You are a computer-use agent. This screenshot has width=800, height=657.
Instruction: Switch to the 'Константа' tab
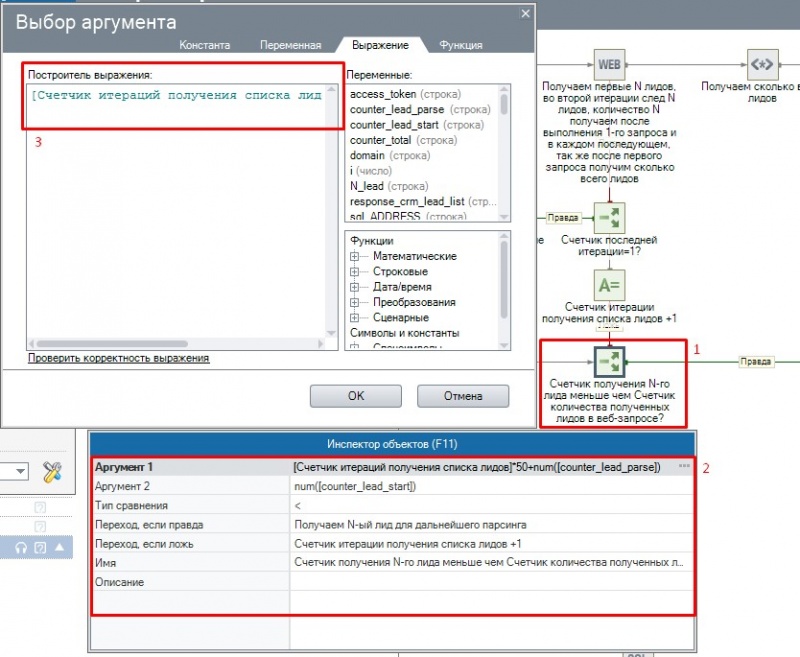[205, 45]
